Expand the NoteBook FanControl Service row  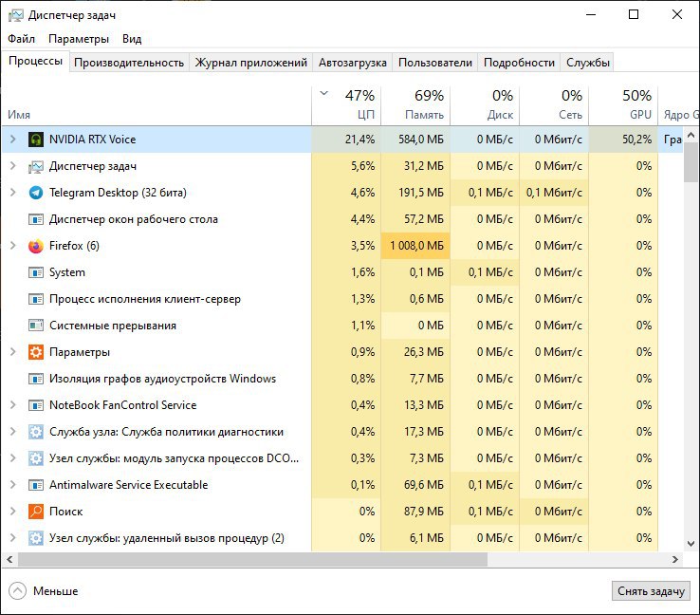point(13,405)
